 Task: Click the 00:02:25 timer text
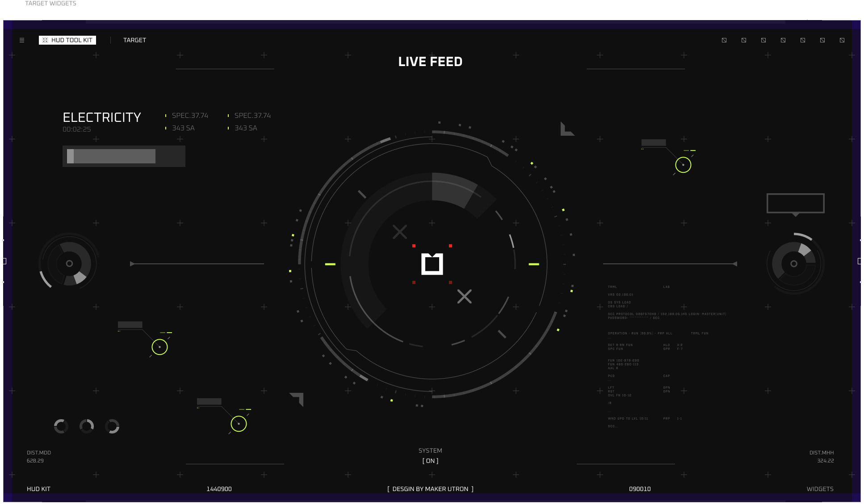point(77,129)
